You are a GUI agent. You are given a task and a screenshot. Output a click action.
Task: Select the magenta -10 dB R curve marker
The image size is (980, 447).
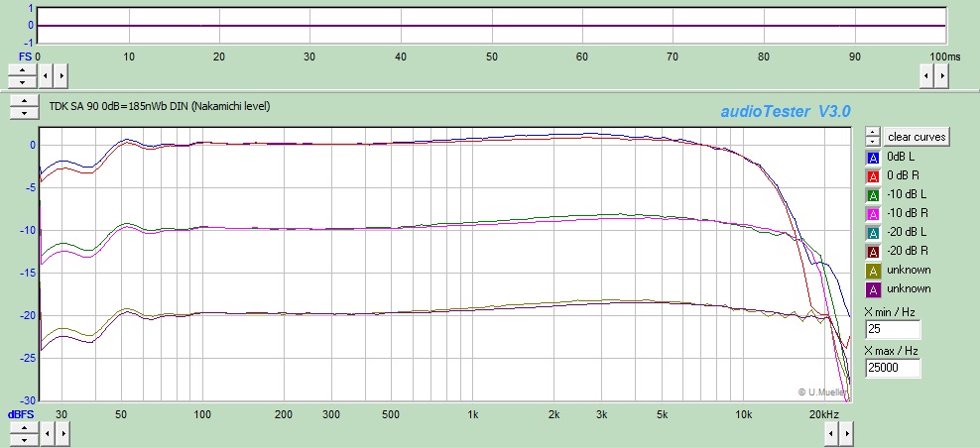point(873,214)
